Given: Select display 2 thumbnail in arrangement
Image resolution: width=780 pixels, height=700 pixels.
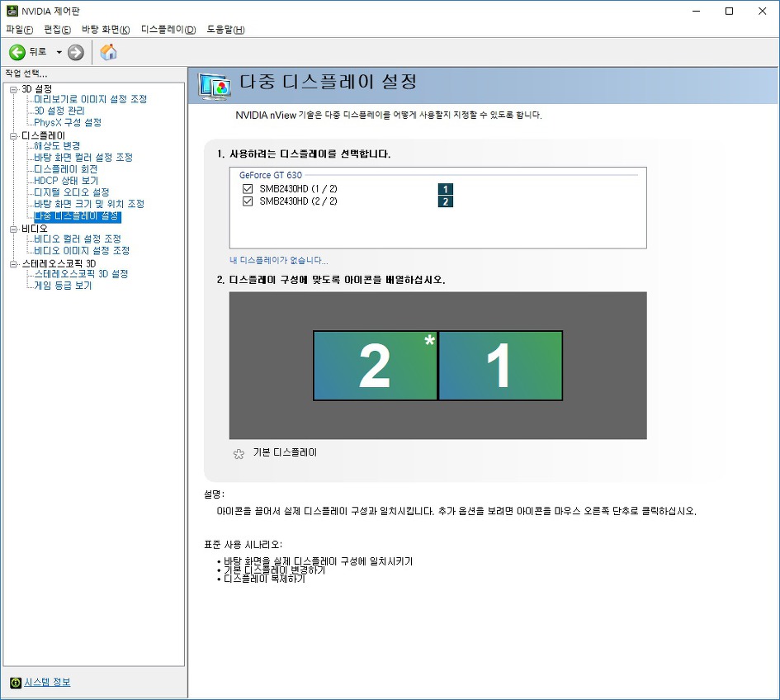Looking at the screenshot, I should click(x=375, y=366).
